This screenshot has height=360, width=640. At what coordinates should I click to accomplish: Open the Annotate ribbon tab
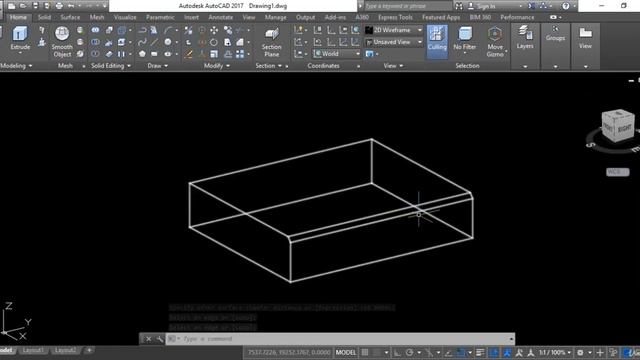coord(220,17)
